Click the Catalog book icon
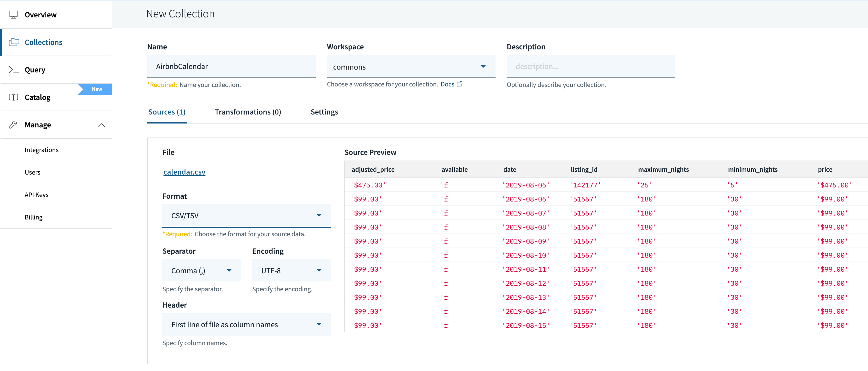 (x=13, y=97)
